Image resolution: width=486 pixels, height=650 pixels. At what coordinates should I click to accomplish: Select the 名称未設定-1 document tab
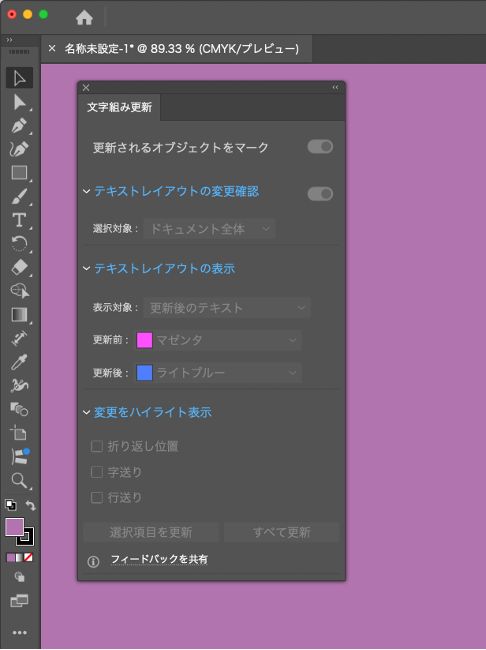tap(182, 49)
